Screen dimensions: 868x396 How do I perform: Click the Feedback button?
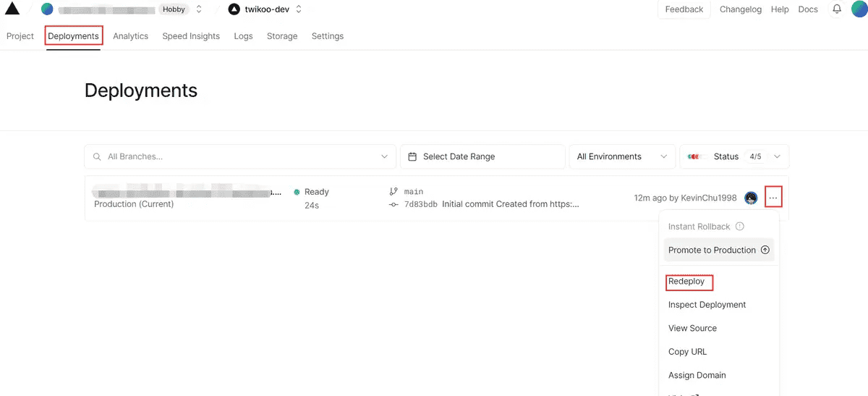684,9
